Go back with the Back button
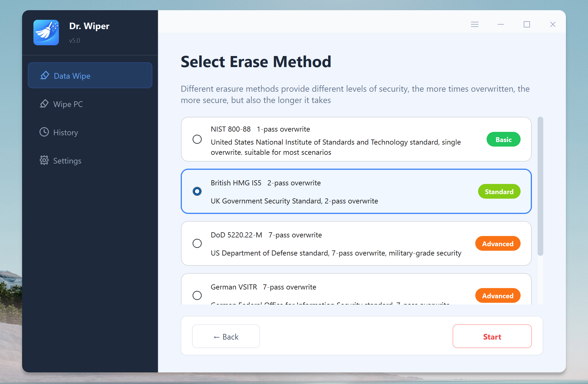The height and width of the screenshot is (384, 588). click(x=226, y=336)
